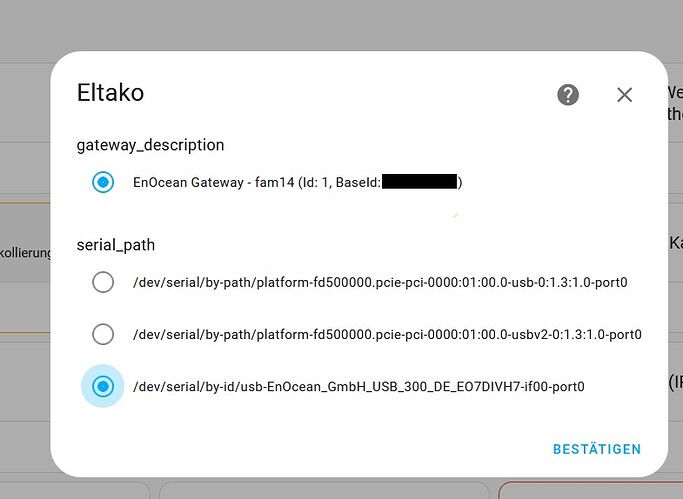Click the dimmed 'Ve' text at right edge

[675, 93]
